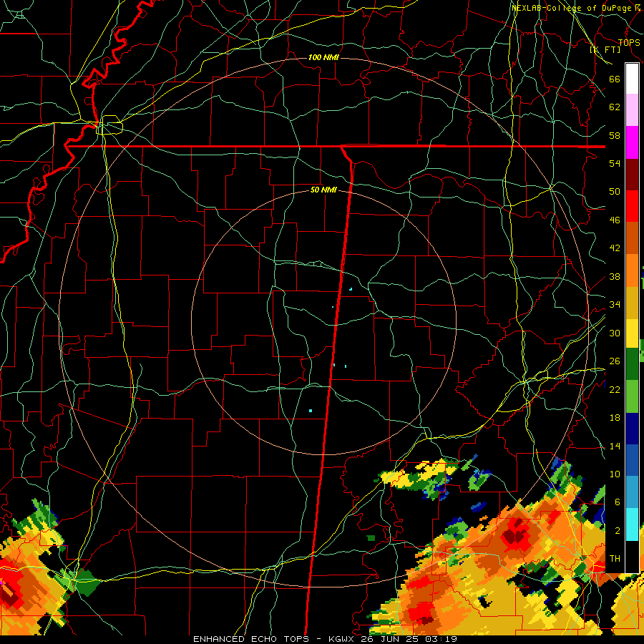Select the light blue legend band
644x644 pixels.
pos(632,492)
